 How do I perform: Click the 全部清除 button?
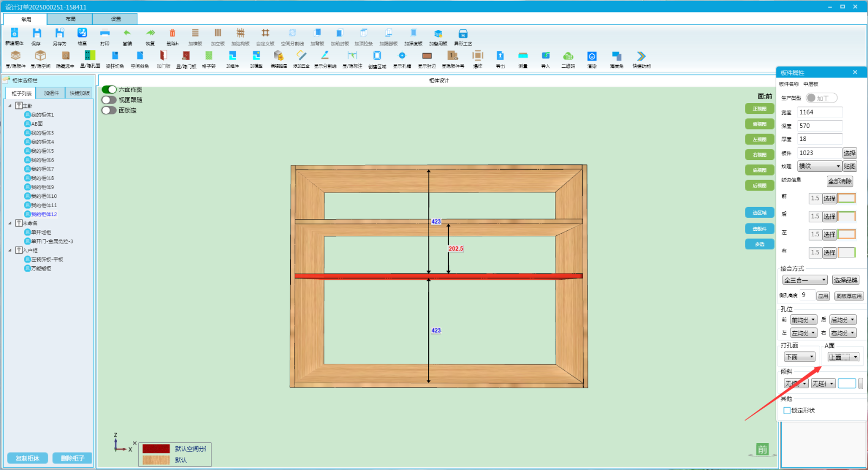[x=840, y=182]
